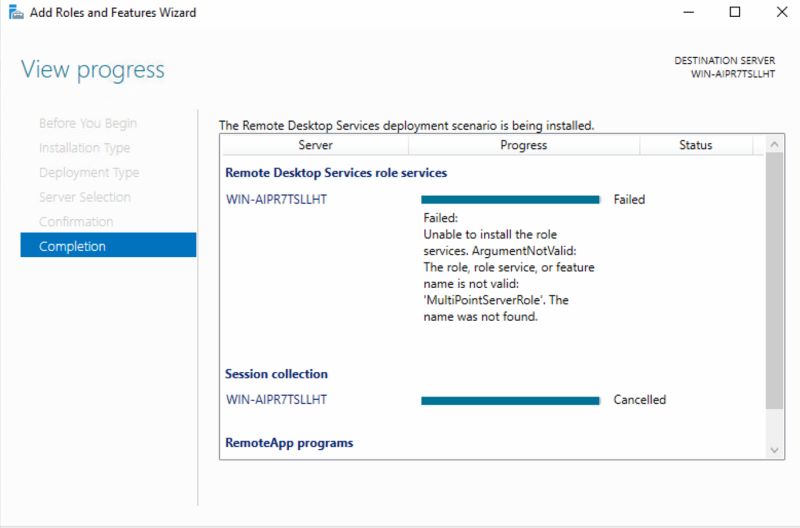Select the Confirmation step

click(76, 221)
